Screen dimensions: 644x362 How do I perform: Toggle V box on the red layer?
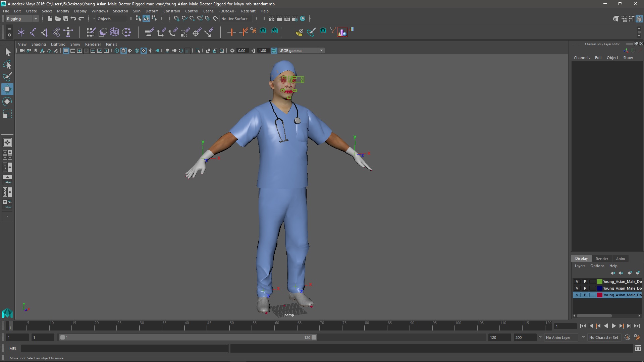(577, 295)
